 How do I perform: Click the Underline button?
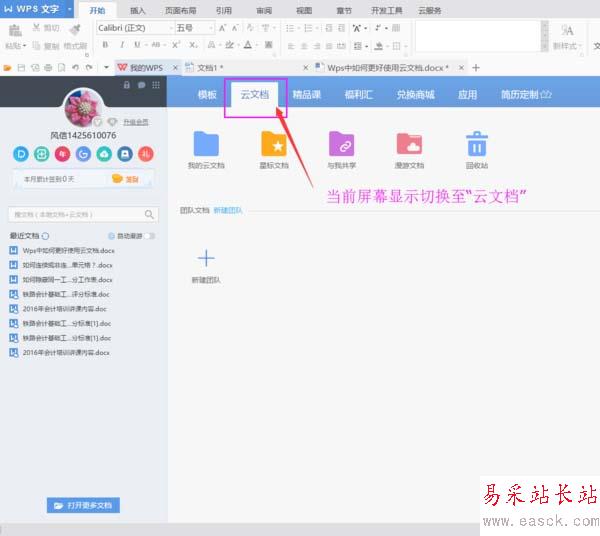pos(137,45)
